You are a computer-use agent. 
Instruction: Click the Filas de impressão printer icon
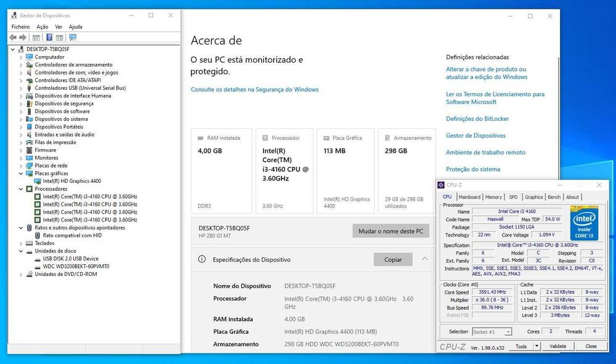point(29,142)
